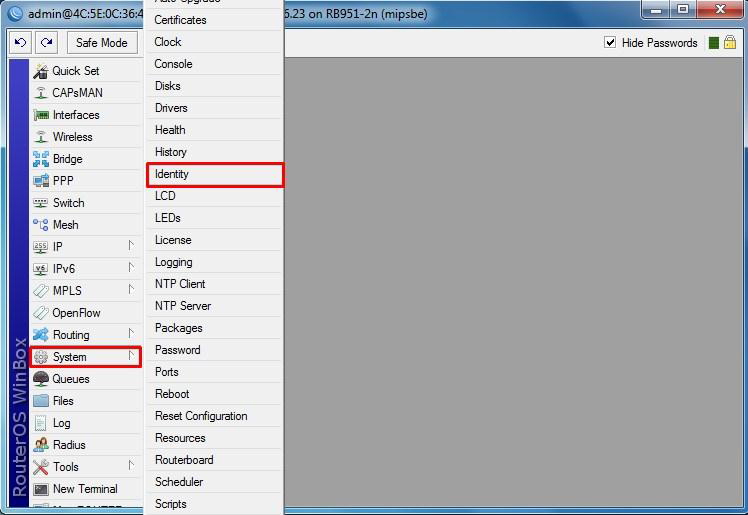Expand the Tools submenu arrow

pyautogui.click(x=131, y=465)
